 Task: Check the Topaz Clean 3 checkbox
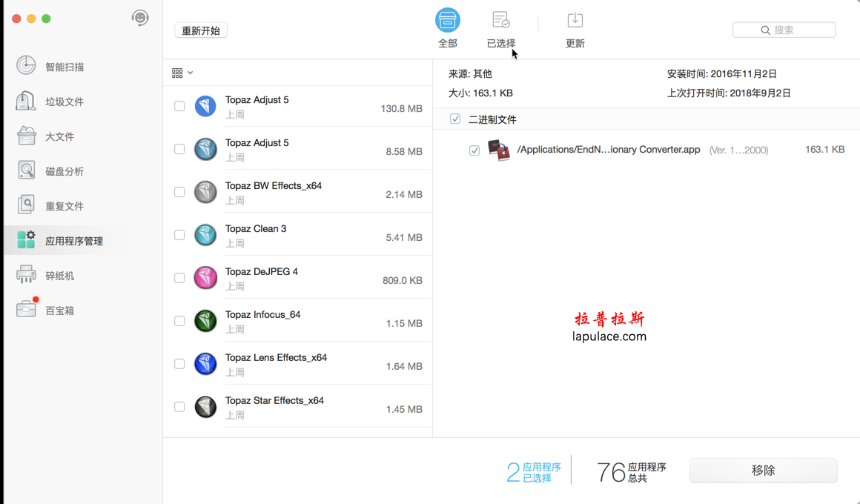coord(179,235)
